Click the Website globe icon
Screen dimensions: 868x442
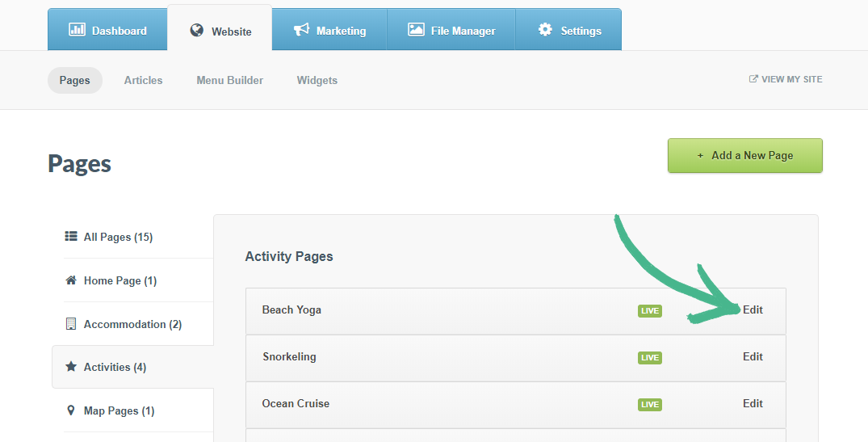pos(197,31)
